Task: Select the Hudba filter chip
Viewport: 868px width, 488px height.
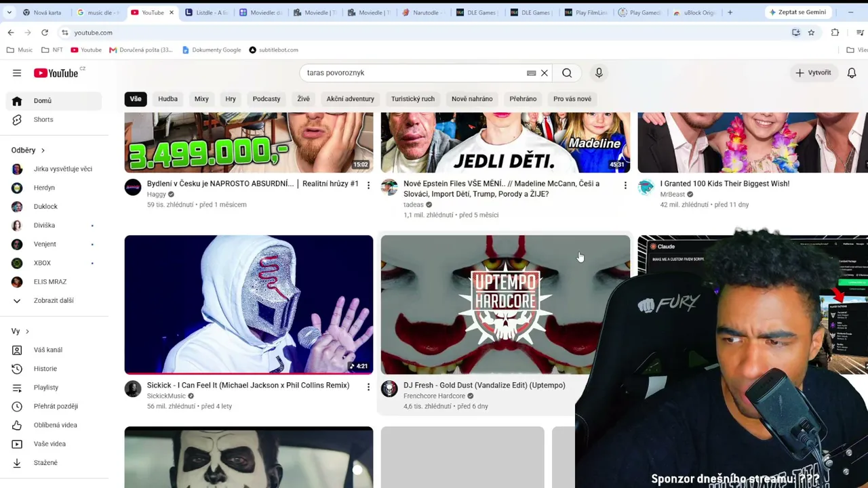Action: coord(168,99)
